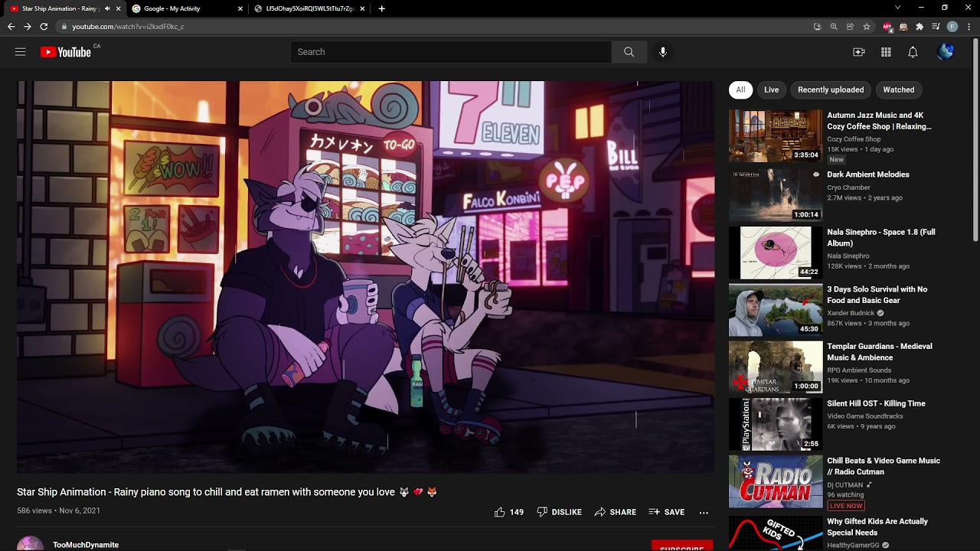Screen dimensions: 980x551
Task: Open Why Gifted Kids video title
Action: [x=877, y=527]
